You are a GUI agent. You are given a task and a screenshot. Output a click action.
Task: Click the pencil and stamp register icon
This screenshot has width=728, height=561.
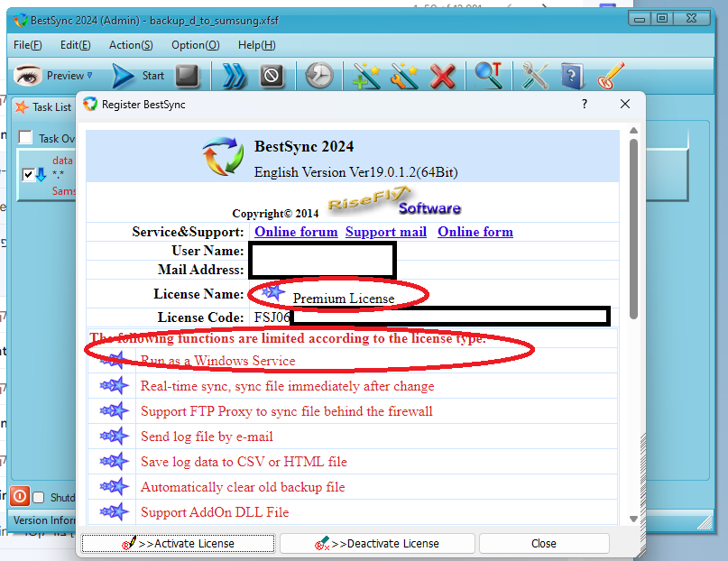coord(611,76)
